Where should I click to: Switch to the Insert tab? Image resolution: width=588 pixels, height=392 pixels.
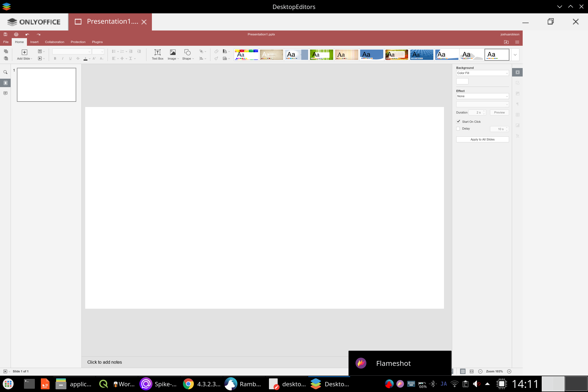(34, 42)
